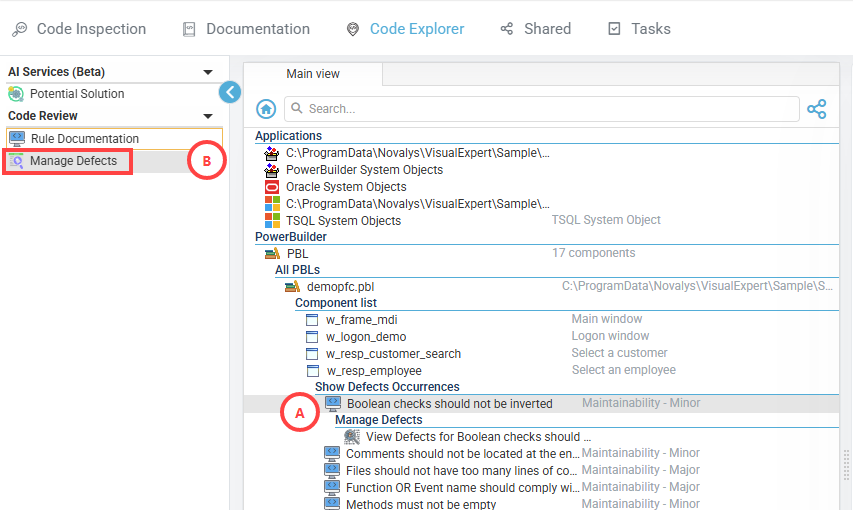The height and width of the screenshot is (510, 853).
Task: Click the Potential Solution icon
Action: 16,94
